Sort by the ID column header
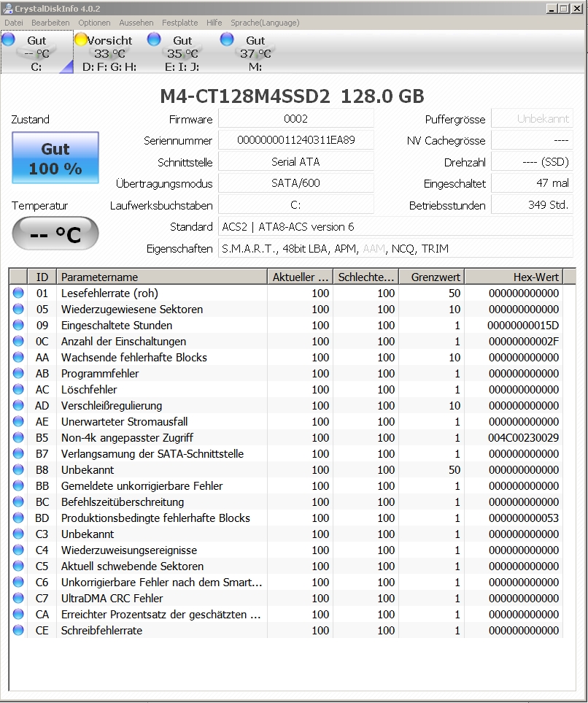This screenshot has width=588, height=703. (42, 277)
